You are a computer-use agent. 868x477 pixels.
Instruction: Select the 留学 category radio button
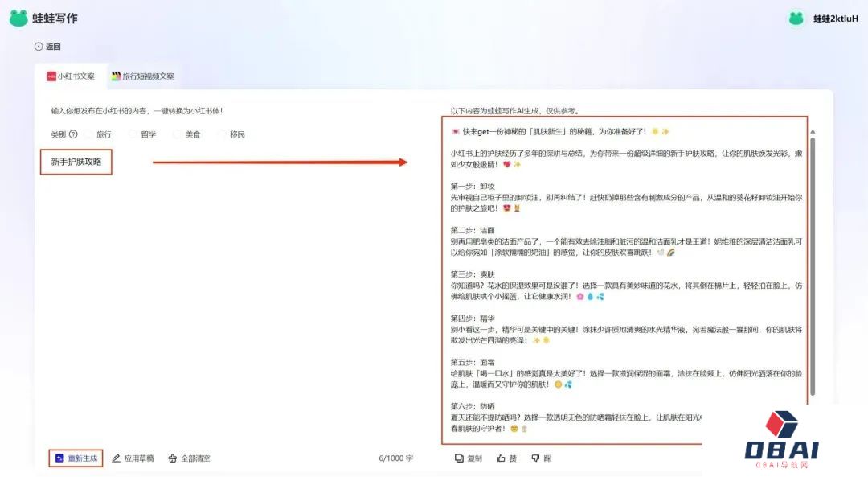(x=133, y=134)
